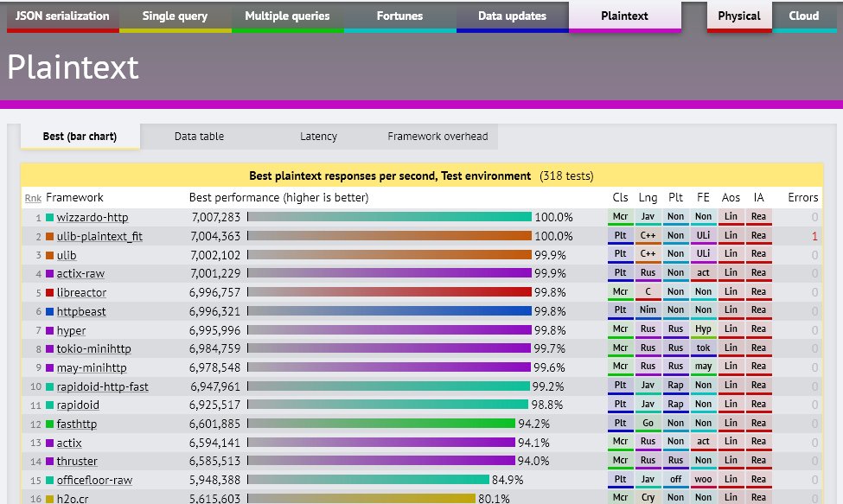Switch to the Single query tab
Image resolution: width=843 pixels, height=504 pixels.
click(176, 16)
